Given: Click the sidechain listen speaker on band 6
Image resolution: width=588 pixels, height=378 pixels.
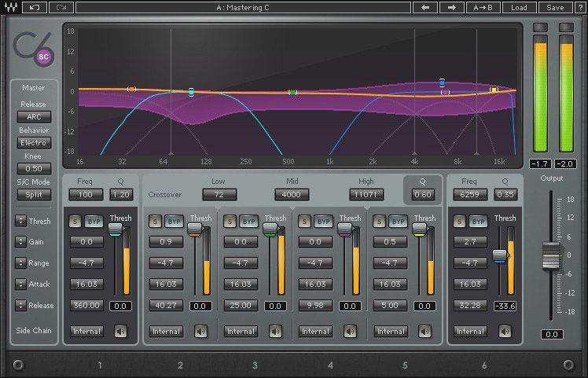Looking at the screenshot, I should click(x=505, y=331).
